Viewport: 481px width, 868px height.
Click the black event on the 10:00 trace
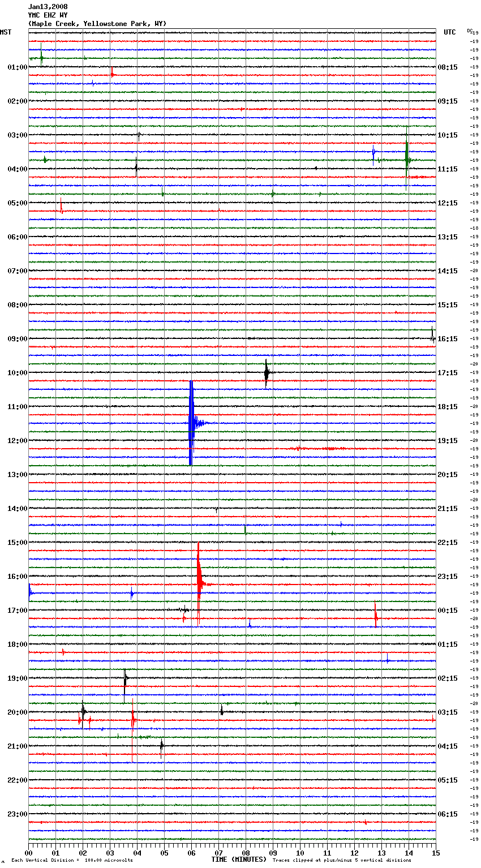[x=267, y=372]
